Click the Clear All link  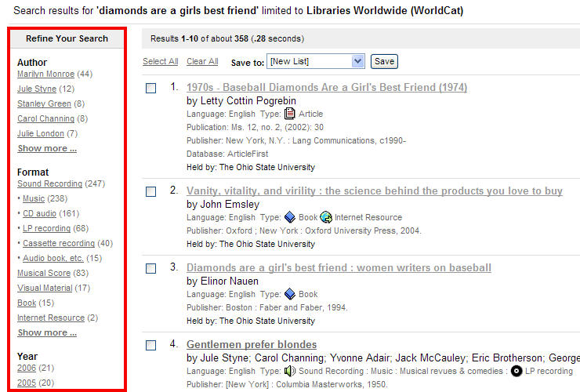click(202, 61)
